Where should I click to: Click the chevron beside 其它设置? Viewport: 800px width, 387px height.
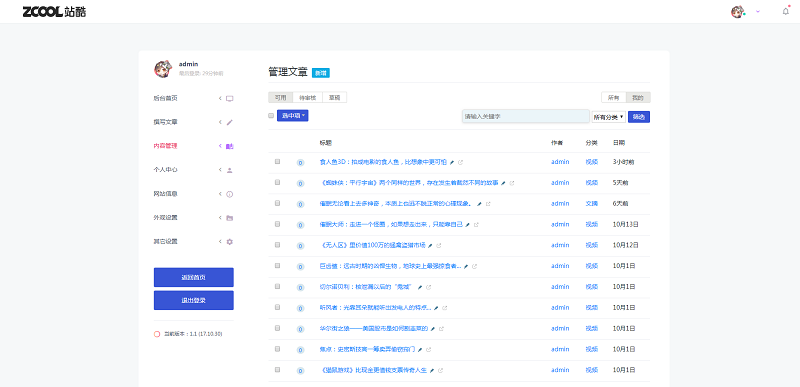[x=220, y=242]
